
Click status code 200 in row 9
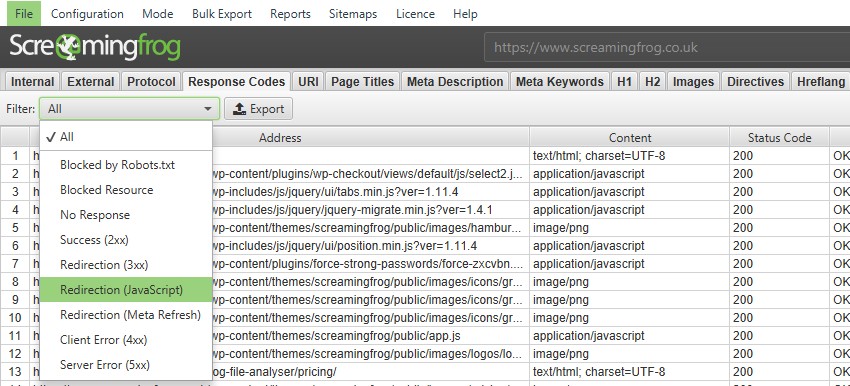tap(780, 300)
